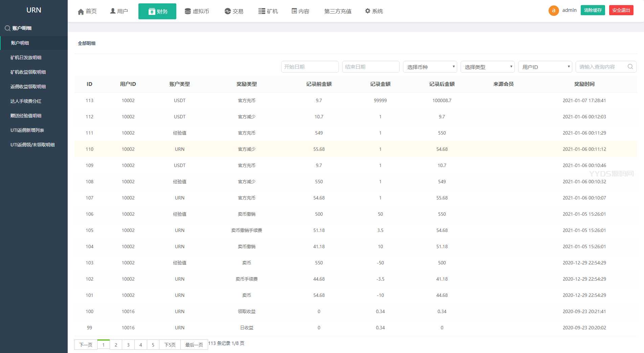Expand the 选择币种 currency dropdown
The width and height of the screenshot is (644, 353).
point(430,67)
